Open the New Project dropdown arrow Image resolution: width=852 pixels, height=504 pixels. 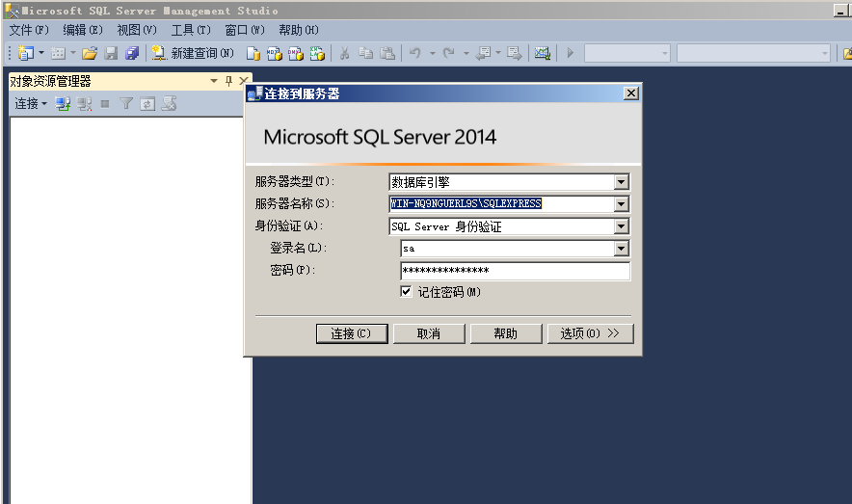[41, 53]
